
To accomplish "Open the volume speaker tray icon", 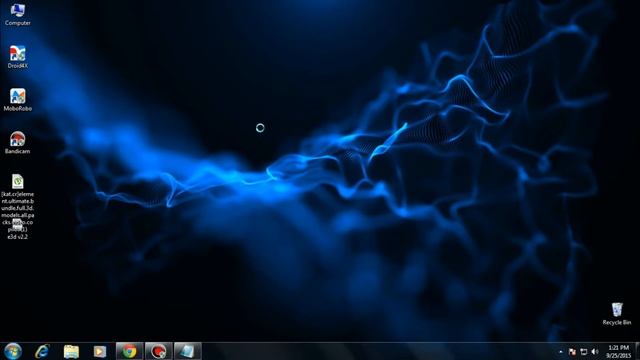I will coord(595,352).
